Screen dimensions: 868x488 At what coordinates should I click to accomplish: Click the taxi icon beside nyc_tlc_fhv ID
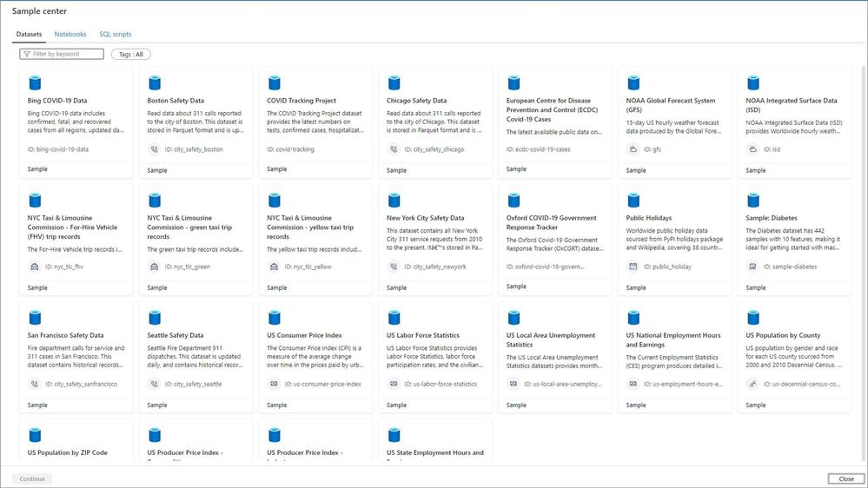[35, 267]
